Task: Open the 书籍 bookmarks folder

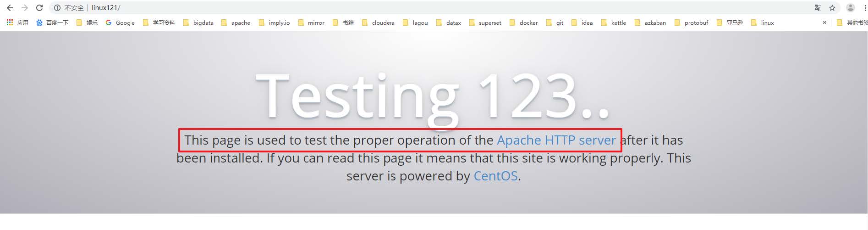Action: coord(343,22)
